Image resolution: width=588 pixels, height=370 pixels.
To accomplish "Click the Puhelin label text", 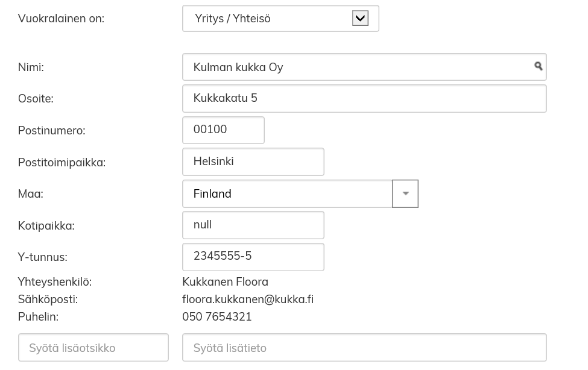I will tap(38, 317).
